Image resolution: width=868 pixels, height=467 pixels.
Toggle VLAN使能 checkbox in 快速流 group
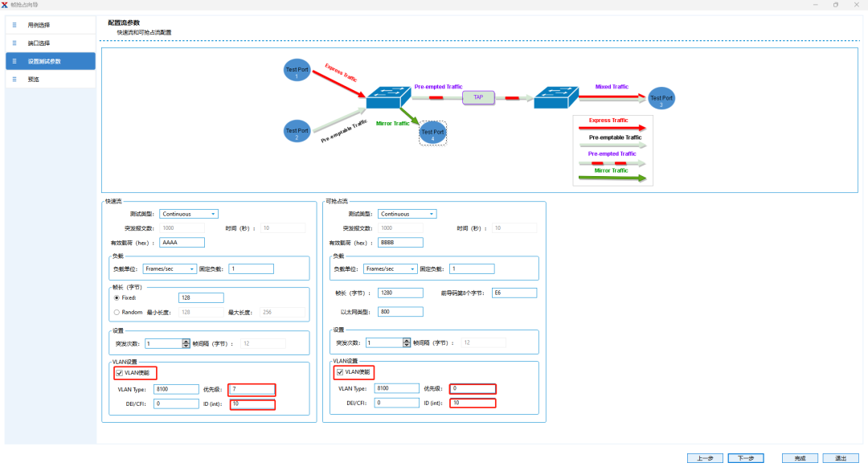tap(119, 373)
